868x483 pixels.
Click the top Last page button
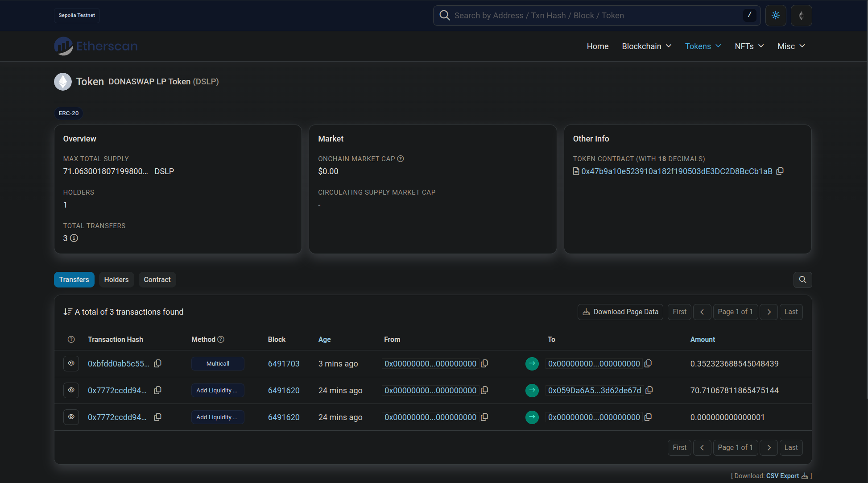tap(791, 312)
